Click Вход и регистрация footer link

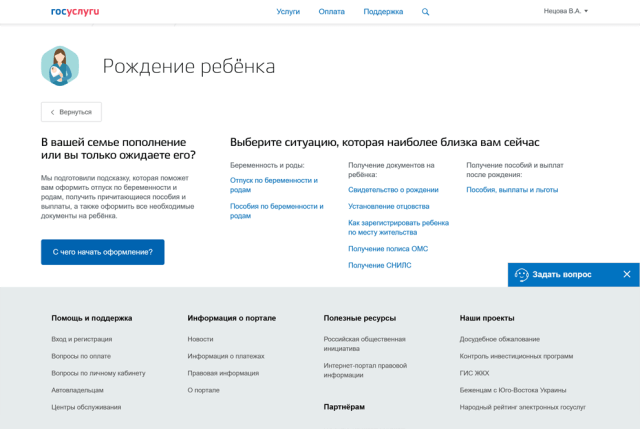coord(82,339)
